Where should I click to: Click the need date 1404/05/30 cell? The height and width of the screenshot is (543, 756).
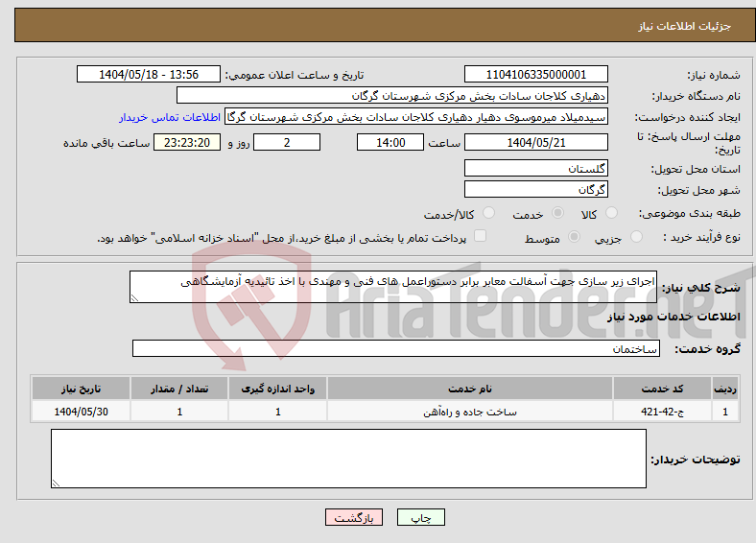pyautogui.click(x=81, y=412)
